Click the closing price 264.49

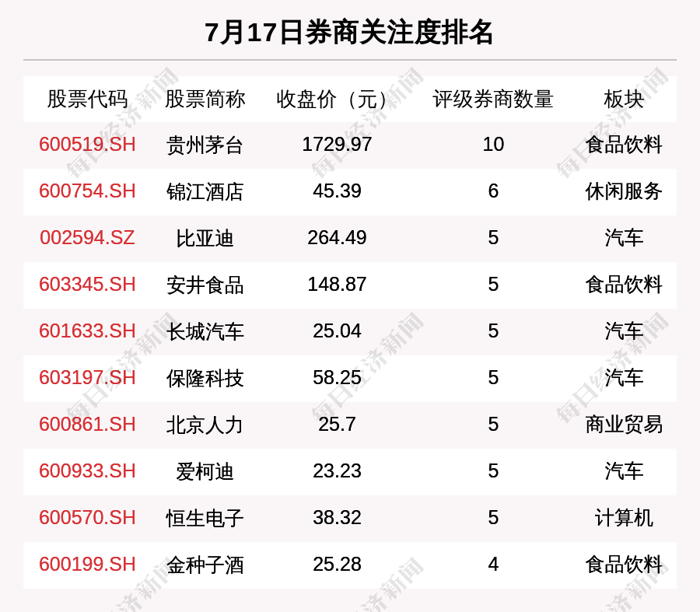click(337, 237)
